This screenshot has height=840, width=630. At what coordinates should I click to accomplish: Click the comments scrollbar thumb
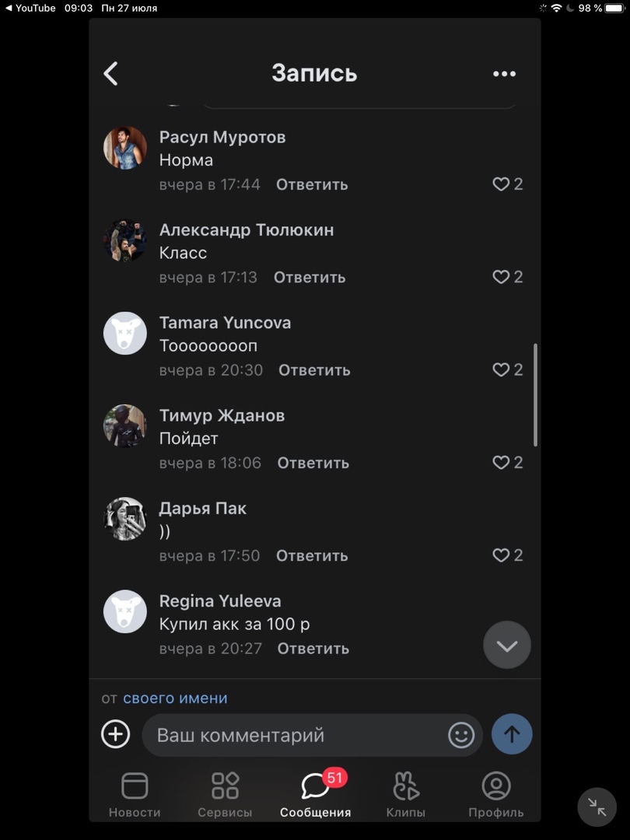[536, 394]
